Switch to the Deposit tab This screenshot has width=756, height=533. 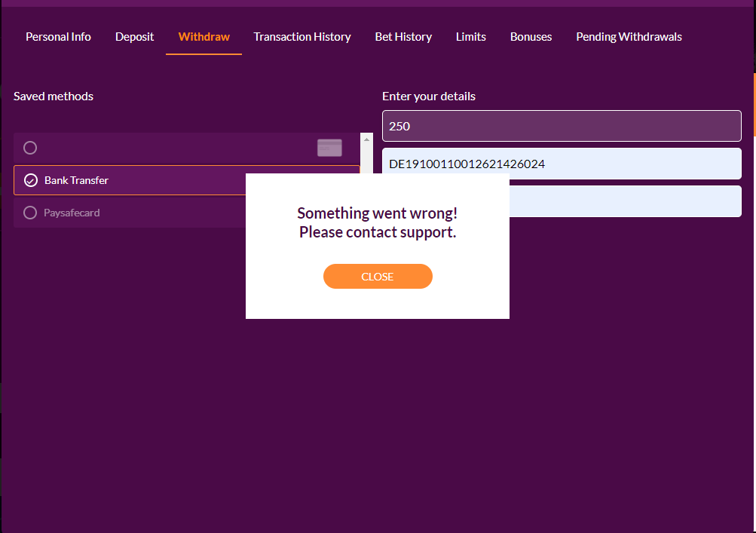coord(134,37)
